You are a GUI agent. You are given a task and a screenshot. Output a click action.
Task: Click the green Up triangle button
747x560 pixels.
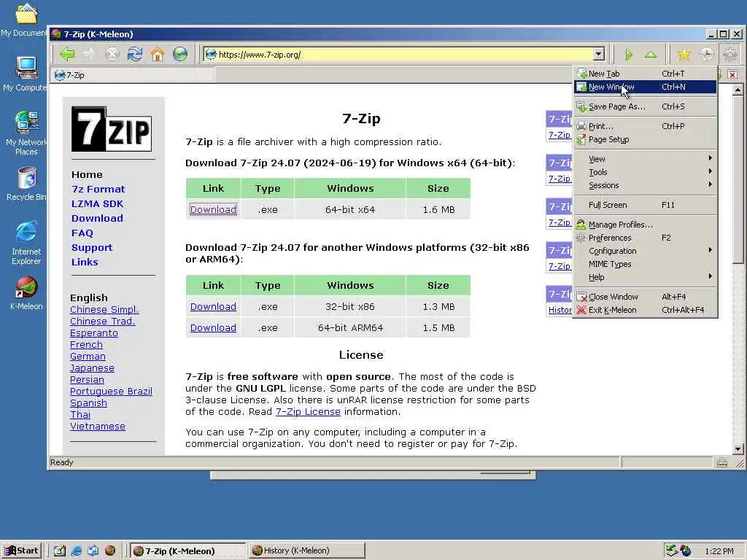651,55
